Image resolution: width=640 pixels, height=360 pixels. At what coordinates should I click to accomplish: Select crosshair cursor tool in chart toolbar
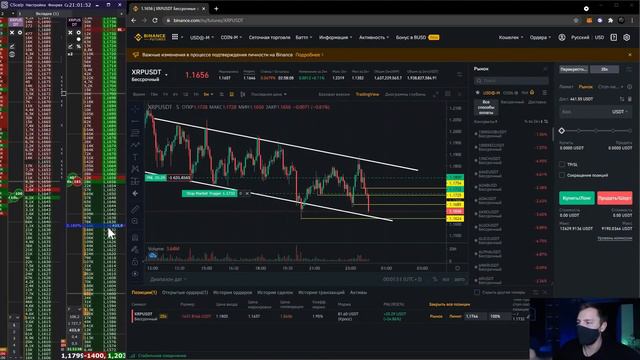[135, 109]
